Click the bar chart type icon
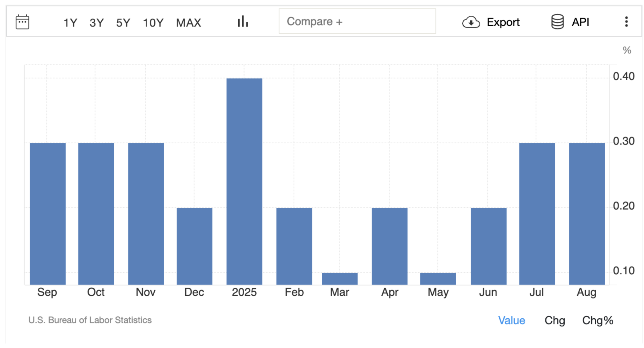The width and height of the screenshot is (644, 348). pos(243,22)
